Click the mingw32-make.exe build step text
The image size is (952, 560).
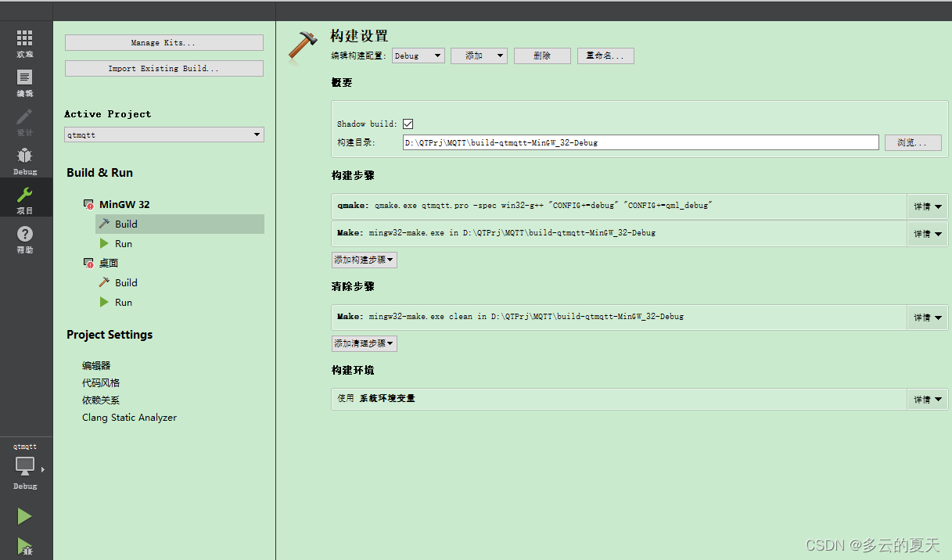coord(496,232)
